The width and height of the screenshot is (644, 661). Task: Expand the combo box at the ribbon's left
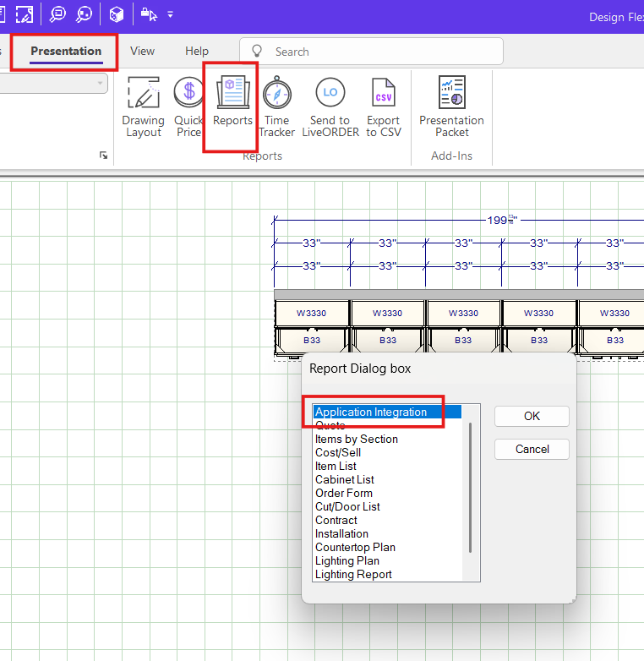(100, 83)
